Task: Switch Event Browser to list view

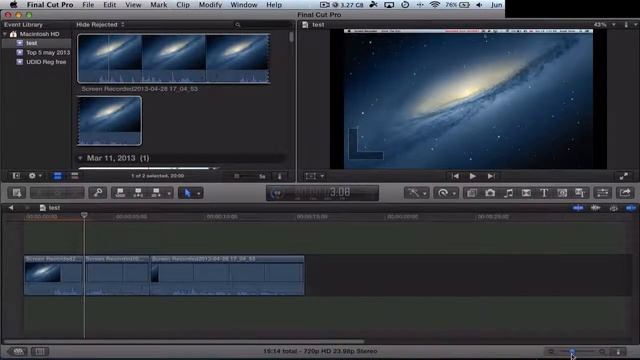Action: point(75,176)
